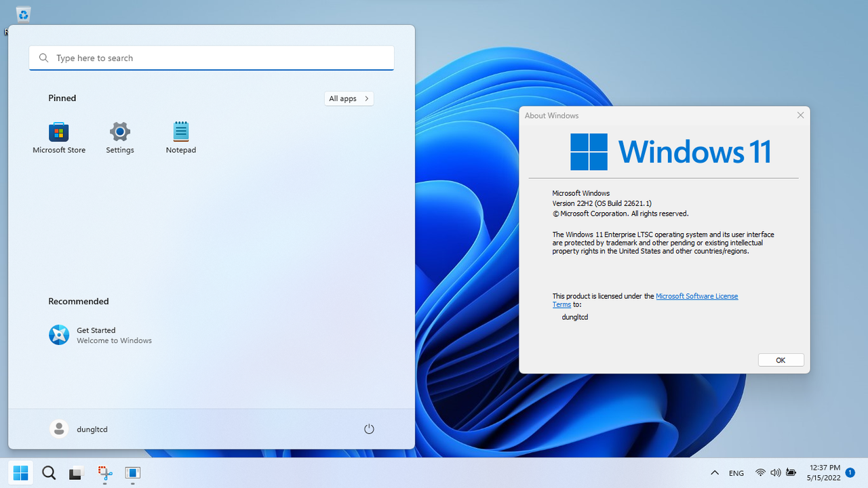
Task: Open the volume control
Action: pyautogui.click(x=775, y=472)
